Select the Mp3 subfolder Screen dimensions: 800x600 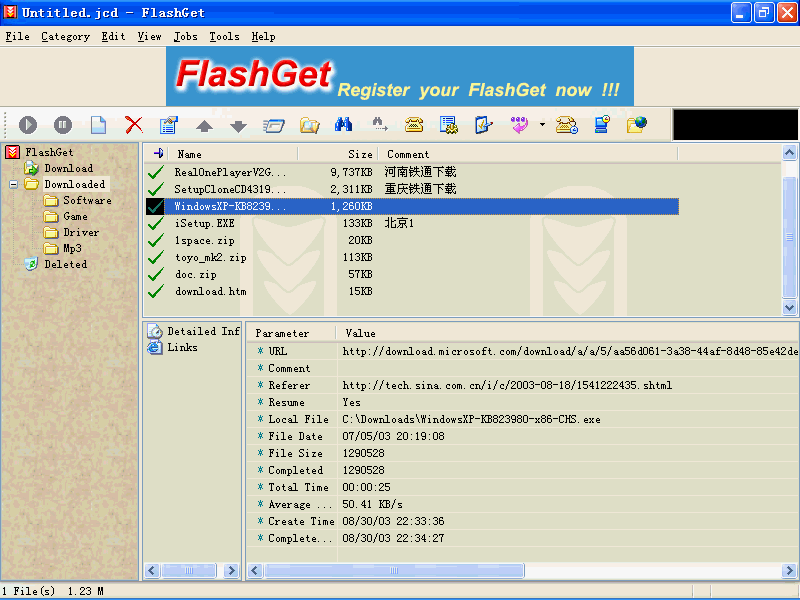[x=72, y=248]
